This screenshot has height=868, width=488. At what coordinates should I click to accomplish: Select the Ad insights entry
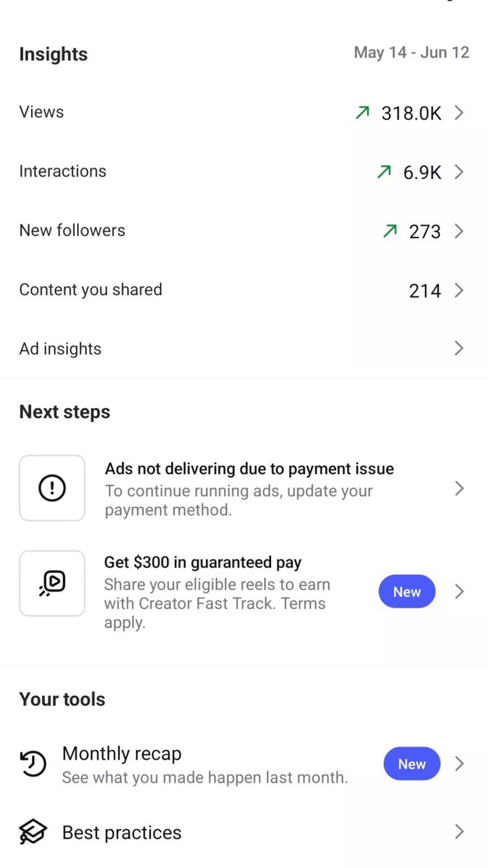(244, 349)
